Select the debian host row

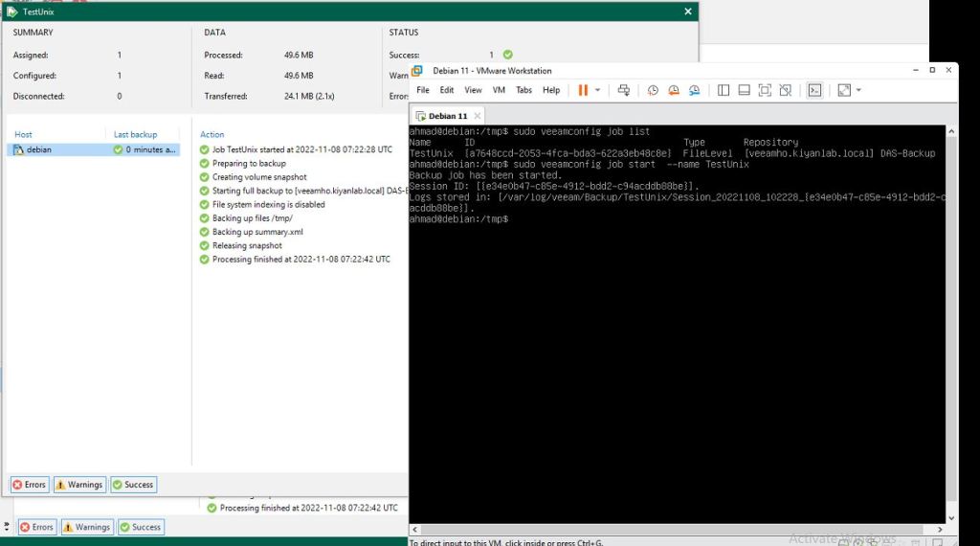pyautogui.click(x=38, y=149)
